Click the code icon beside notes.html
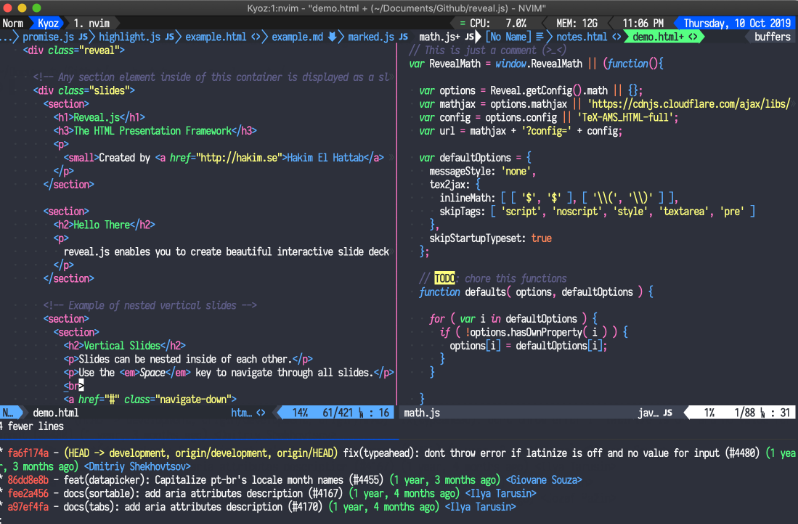798x524 pixels. (x=616, y=37)
